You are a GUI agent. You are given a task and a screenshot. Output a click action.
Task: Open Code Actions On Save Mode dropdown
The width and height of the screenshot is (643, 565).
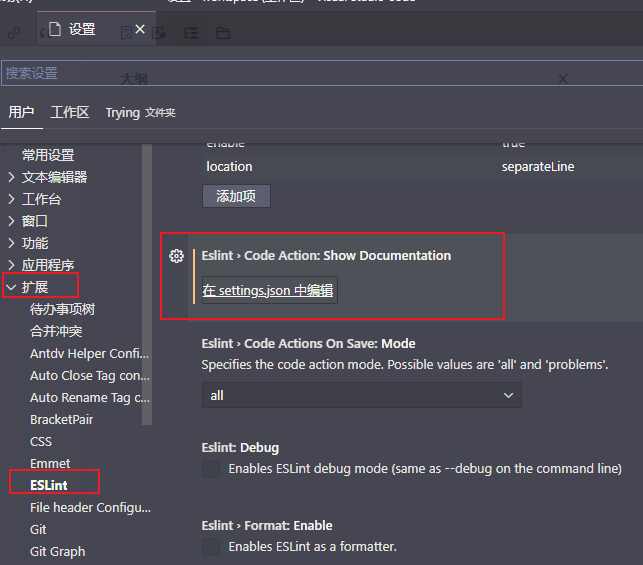coord(362,395)
